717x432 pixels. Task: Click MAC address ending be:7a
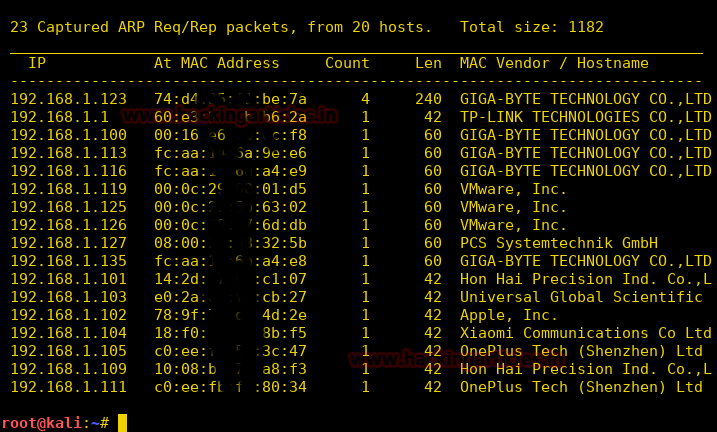(x=230, y=99)
